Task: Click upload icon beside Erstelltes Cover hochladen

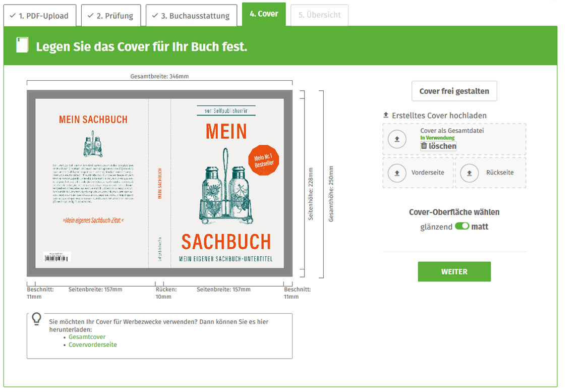Action: coord(386,116)
